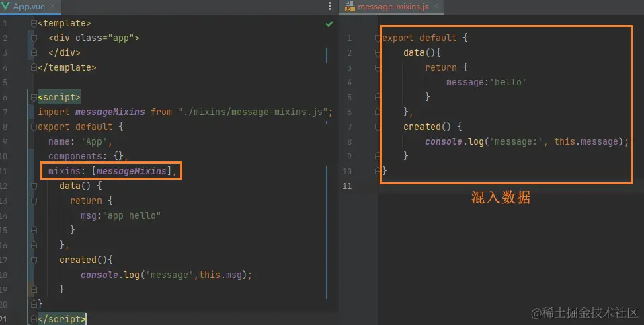Image resolution: width=644 pixels, height=325 pixels.
Task: Click the class="app" attribute
Action: click(105, 38)
